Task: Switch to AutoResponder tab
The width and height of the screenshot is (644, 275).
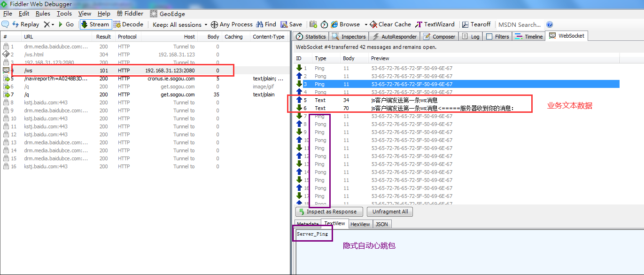Action: coord(395,37)
